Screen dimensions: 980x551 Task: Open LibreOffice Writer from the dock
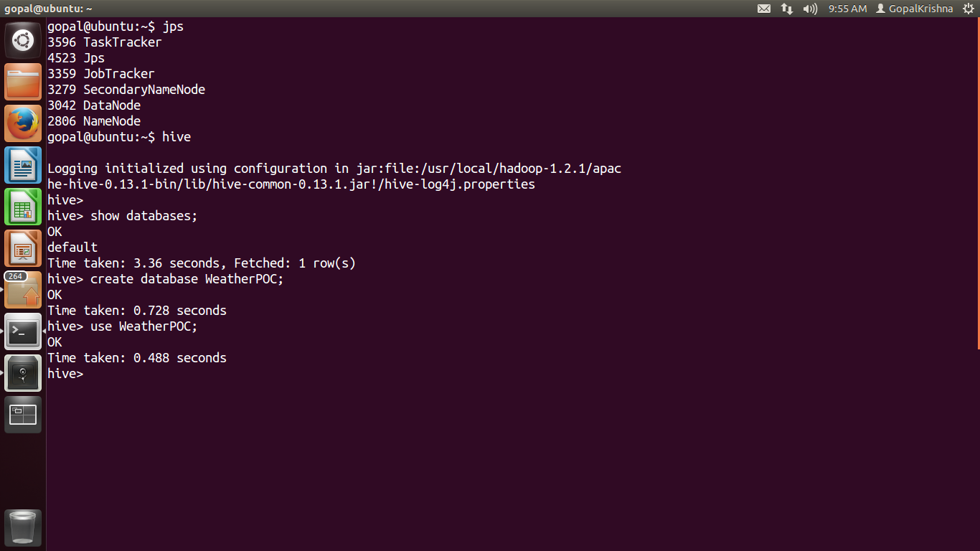coord(23,165)
